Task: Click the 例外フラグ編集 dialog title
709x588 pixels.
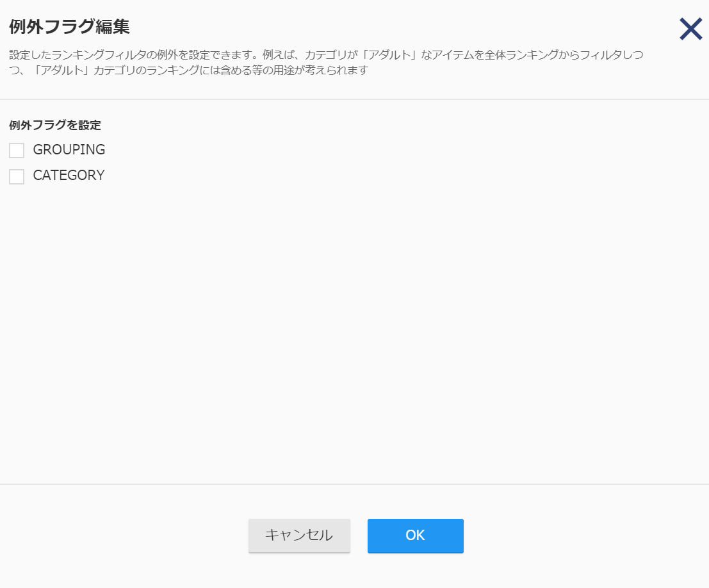Action: [70, 27]
